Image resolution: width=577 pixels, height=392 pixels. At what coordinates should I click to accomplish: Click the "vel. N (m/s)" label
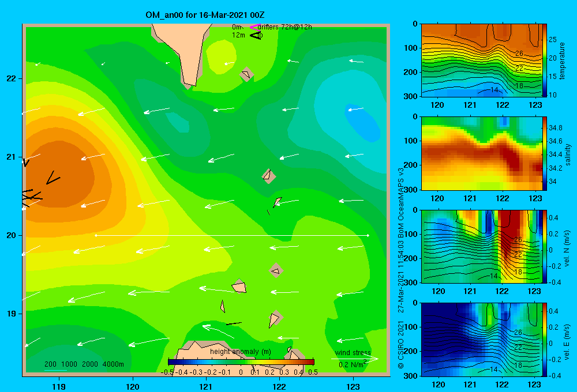click(567, 248)
